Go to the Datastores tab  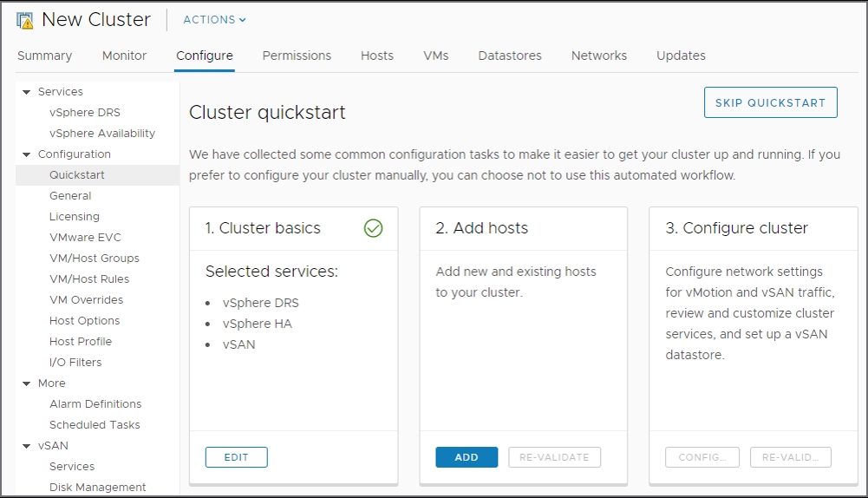pyautogui.click(x=510, y=56)
